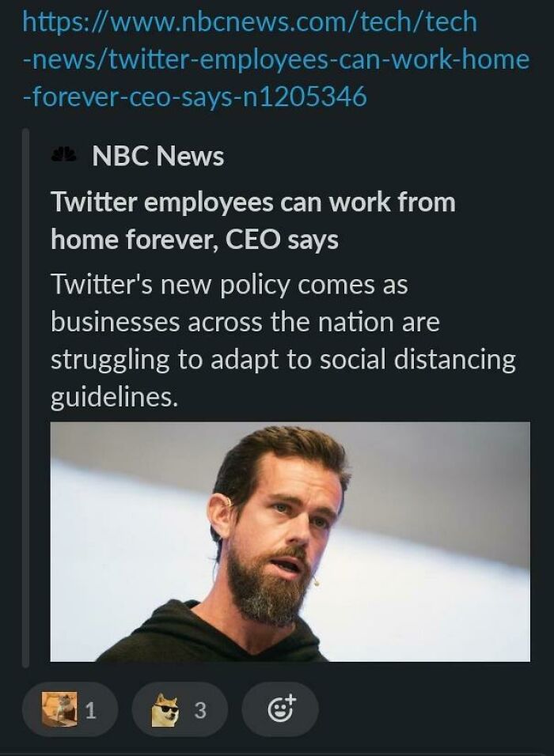The height and width of the screenshot is (756, 554).
Task: Click the NBC News source name
Action: [157, 156]
